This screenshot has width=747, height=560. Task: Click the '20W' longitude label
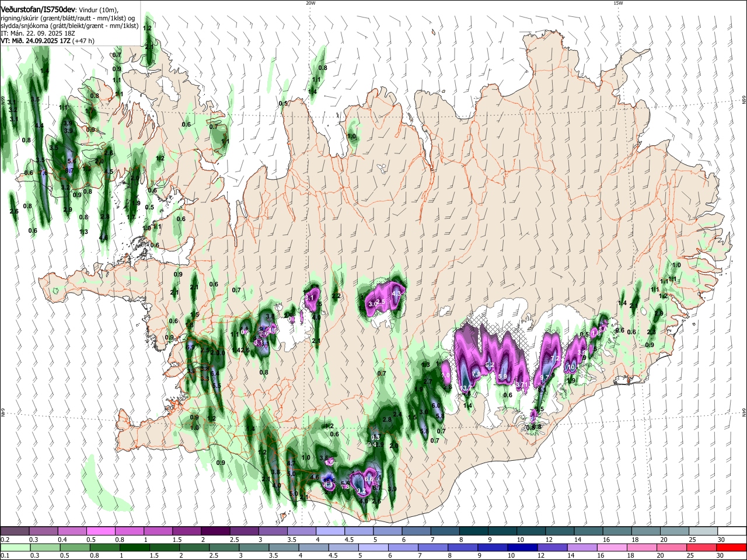point(310,3)
